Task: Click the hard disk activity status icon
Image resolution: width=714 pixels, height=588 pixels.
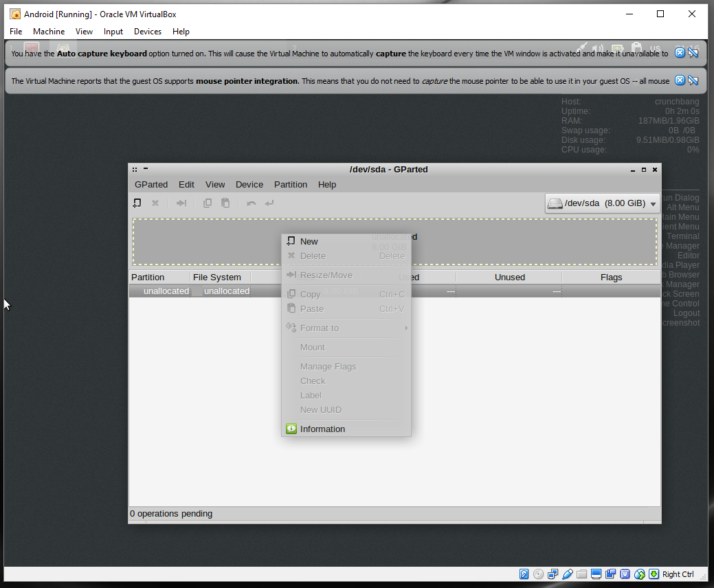Action: (524, 574)
